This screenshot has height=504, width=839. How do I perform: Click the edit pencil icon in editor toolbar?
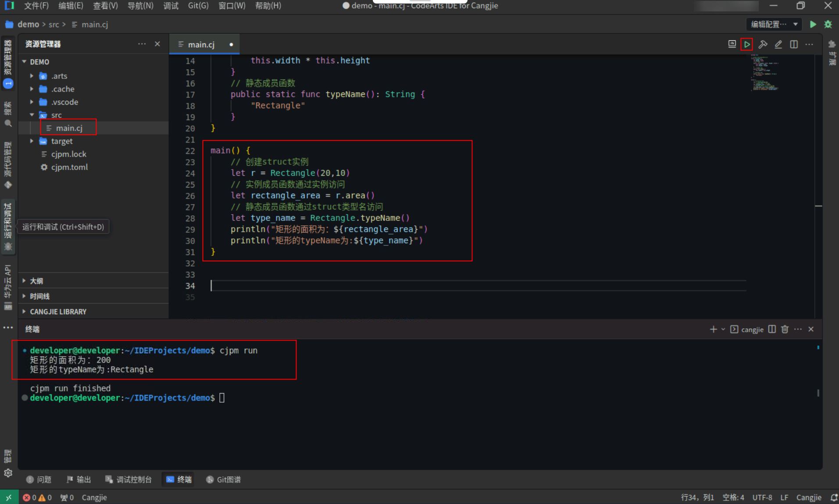778,44
